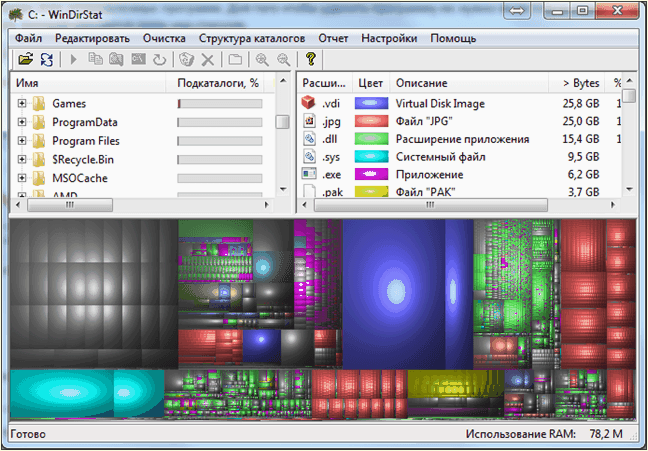The width and height of the screenshot is (648, 451).
Task: Click the ProgramData folder icon
Action: [39, 122]
